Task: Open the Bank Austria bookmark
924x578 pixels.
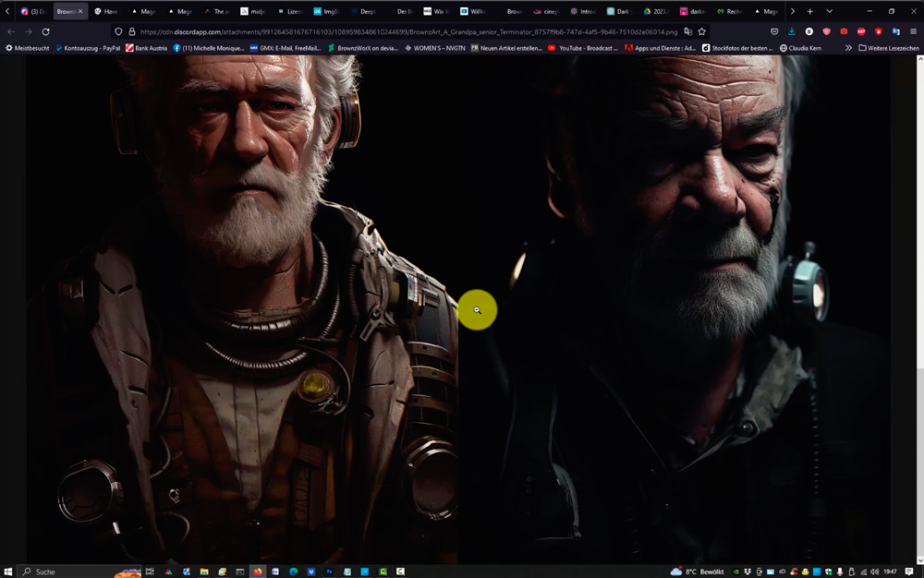Action: tap(146, 48)
